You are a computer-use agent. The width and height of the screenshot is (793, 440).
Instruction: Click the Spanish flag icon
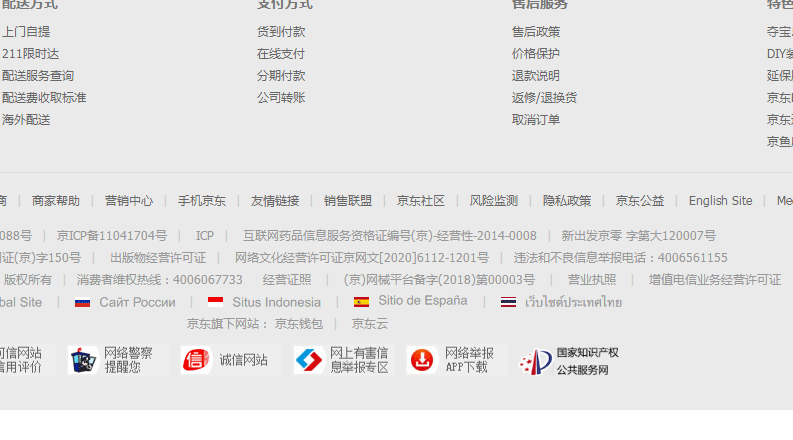pyautogui.click(x=361, y=302)
